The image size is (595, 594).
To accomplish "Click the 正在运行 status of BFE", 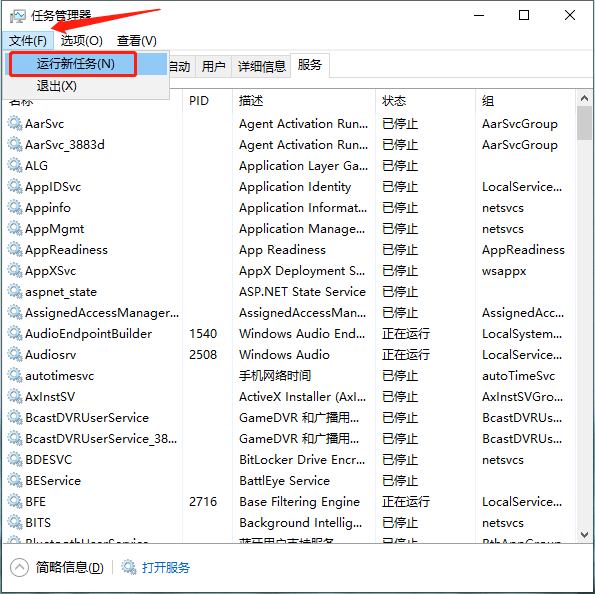I will [406, 502].
